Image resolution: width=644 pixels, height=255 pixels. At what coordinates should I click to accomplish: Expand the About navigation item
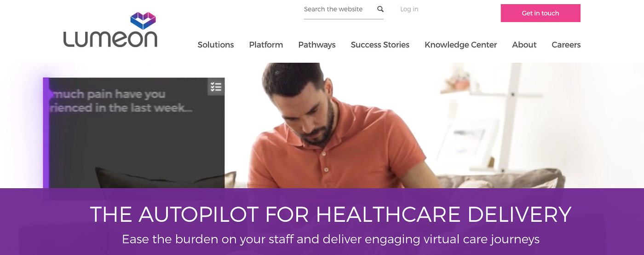click(x=524, y=45)
